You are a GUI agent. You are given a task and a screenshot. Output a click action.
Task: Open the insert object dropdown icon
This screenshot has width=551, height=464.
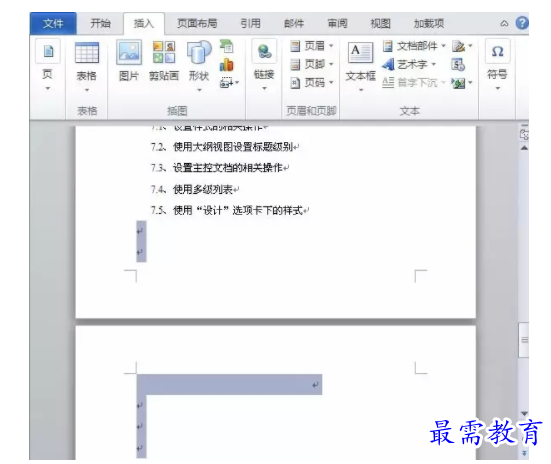tap(462, 83)
